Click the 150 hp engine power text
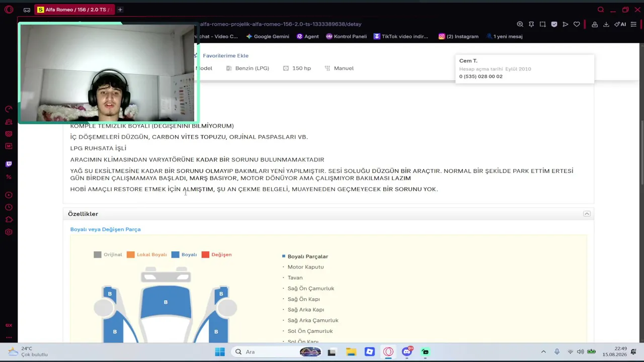 tap(301, 68)
